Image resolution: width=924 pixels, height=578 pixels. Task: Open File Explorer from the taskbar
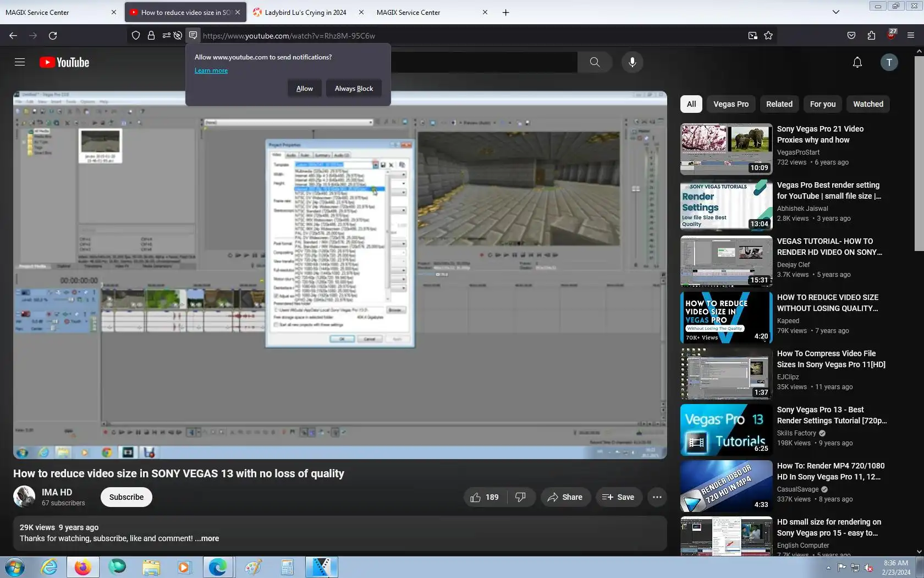click(151, 567)
